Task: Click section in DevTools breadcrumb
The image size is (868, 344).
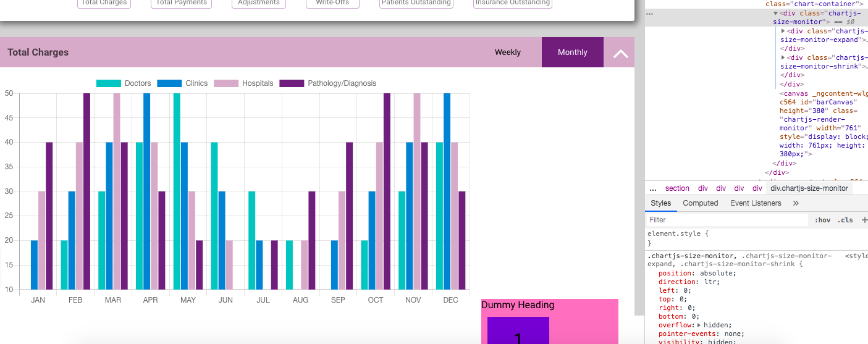Action: click(677, 188)
